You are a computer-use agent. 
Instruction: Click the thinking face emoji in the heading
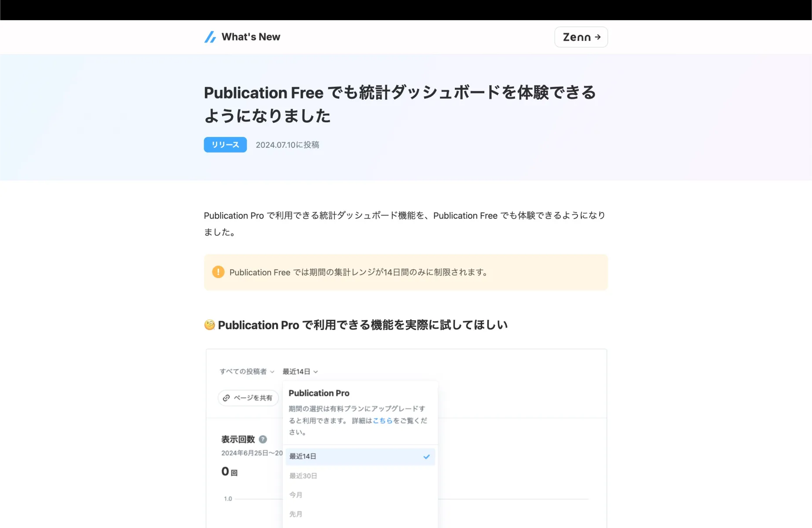(x=210, y=325)
